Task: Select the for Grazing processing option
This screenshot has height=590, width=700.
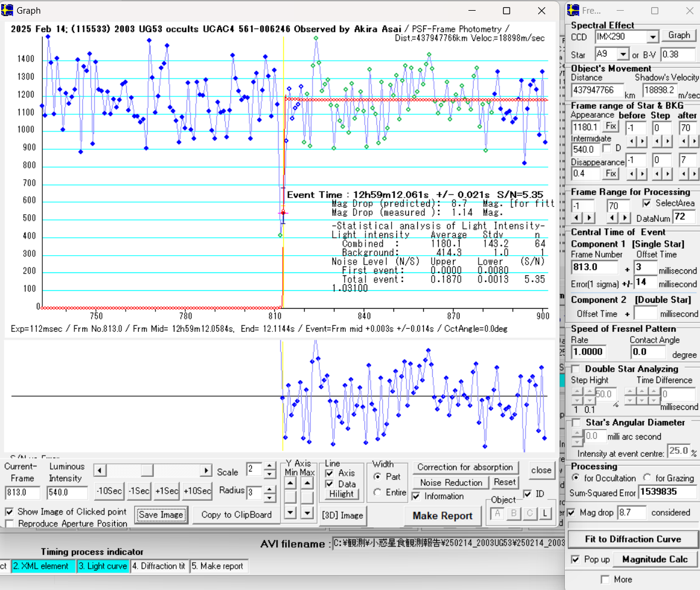Action: [646, 478]
